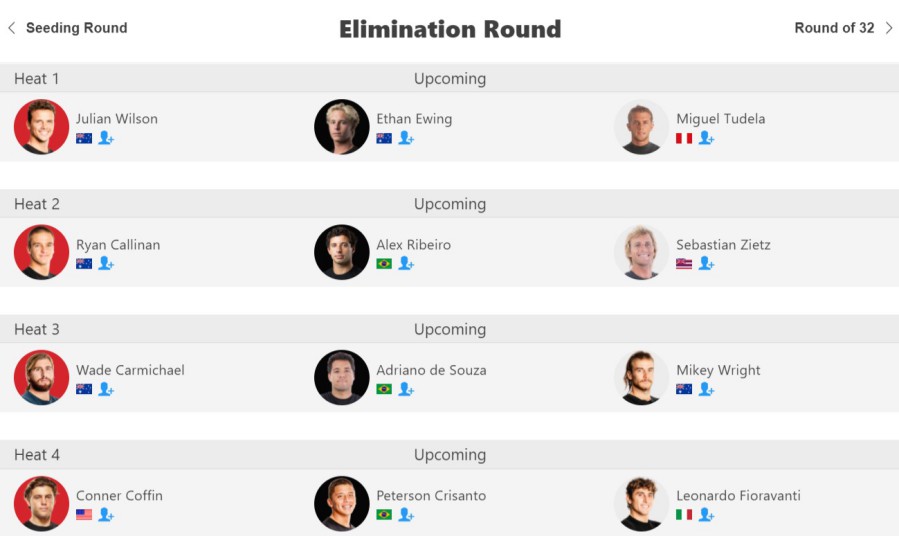Image resolution: width=899 pixels, height=536 pixels.
Task: Follow Sebastian Zietz using the follow icon
Action: tap(706, 264)
